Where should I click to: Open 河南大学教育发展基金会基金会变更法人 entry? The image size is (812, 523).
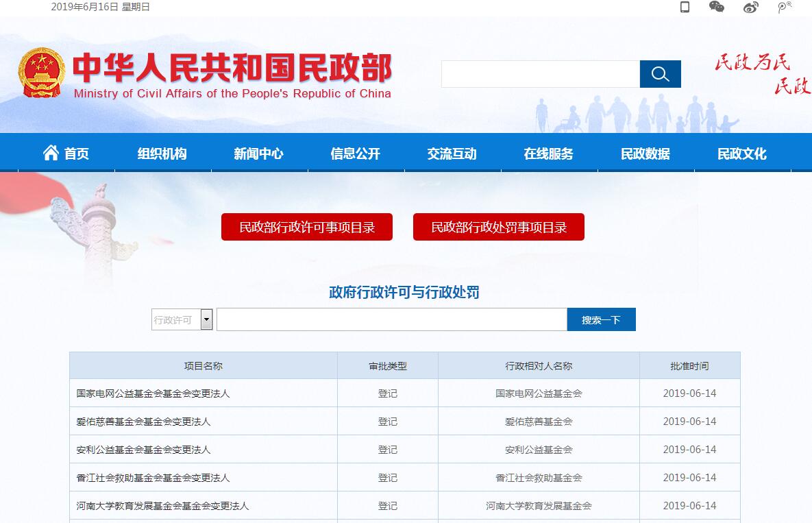pyautogui.click(x=162, y=505)
